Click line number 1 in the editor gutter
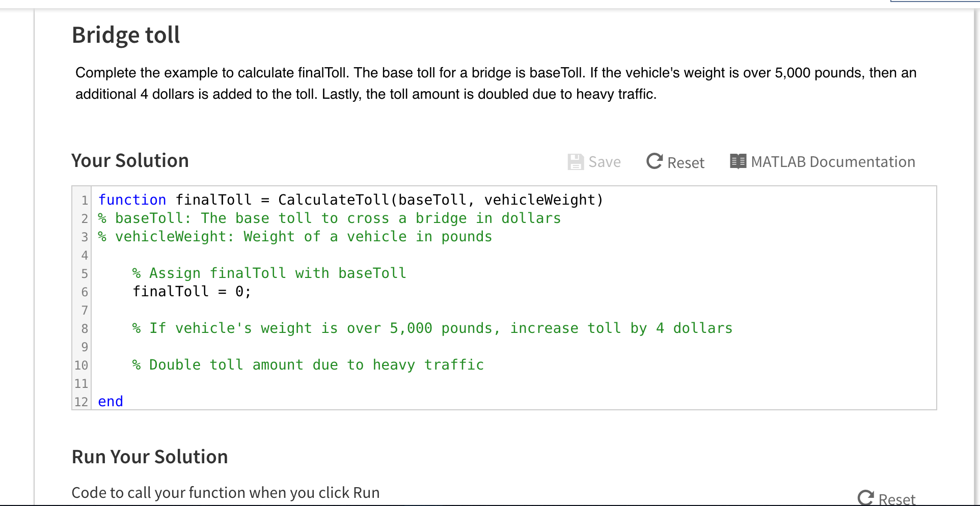This screenshot has width=980, height=506. pos(84,200)
